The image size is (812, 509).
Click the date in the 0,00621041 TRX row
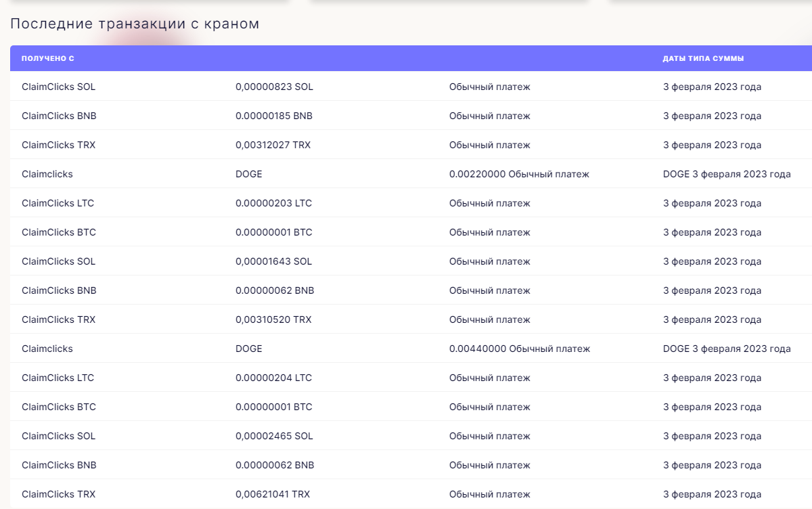(712, 494)
